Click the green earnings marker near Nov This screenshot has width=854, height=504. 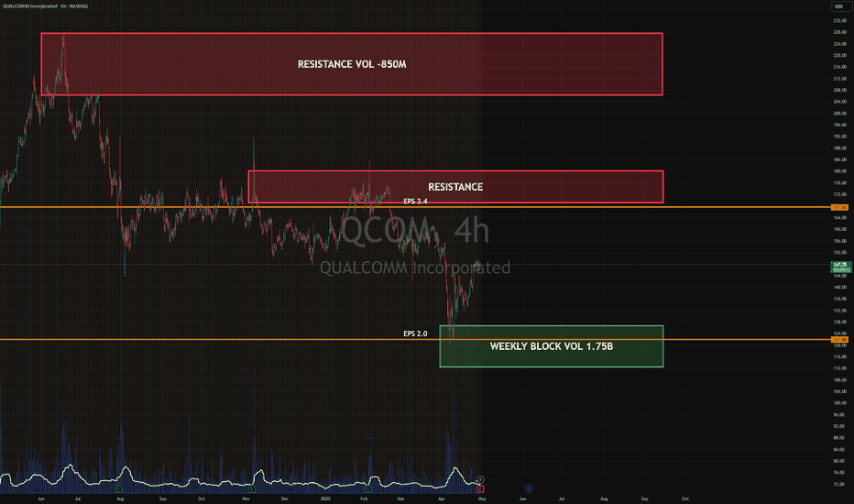click(252, 489)
